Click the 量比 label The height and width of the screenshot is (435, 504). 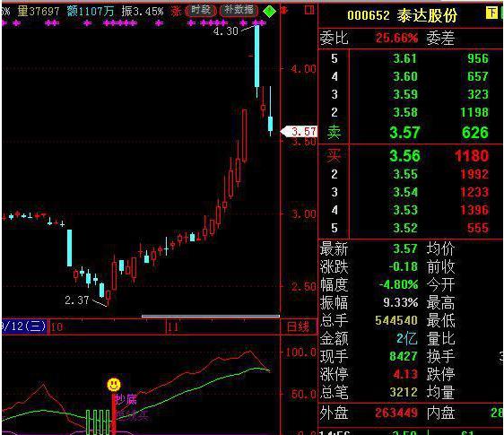tap(440, 338)
